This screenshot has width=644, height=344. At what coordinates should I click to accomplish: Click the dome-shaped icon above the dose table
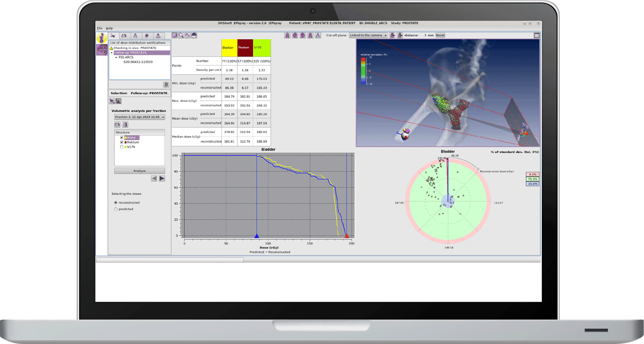[x=194, y=35]
